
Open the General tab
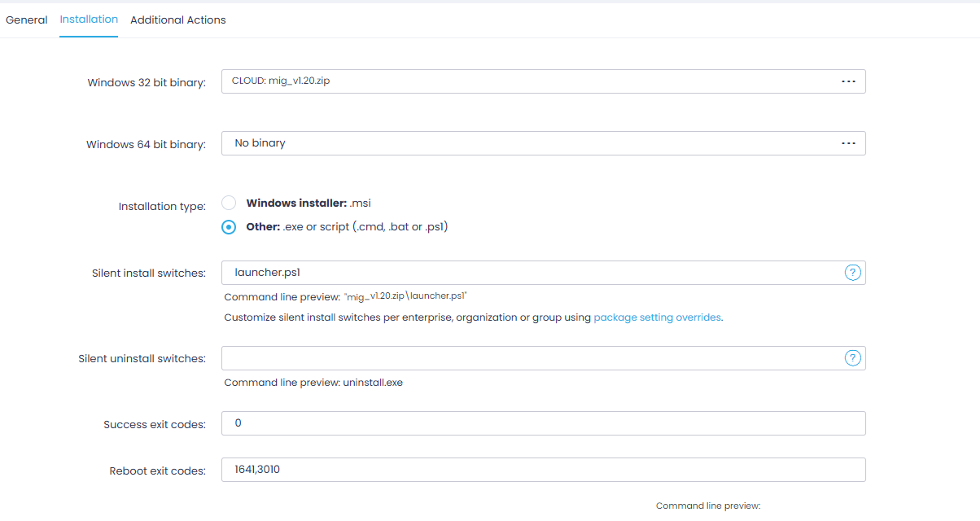pos(27,20)
